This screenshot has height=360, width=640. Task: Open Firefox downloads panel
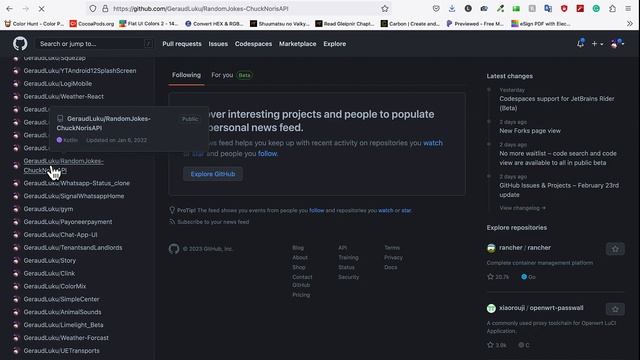(x=452, y=9)
